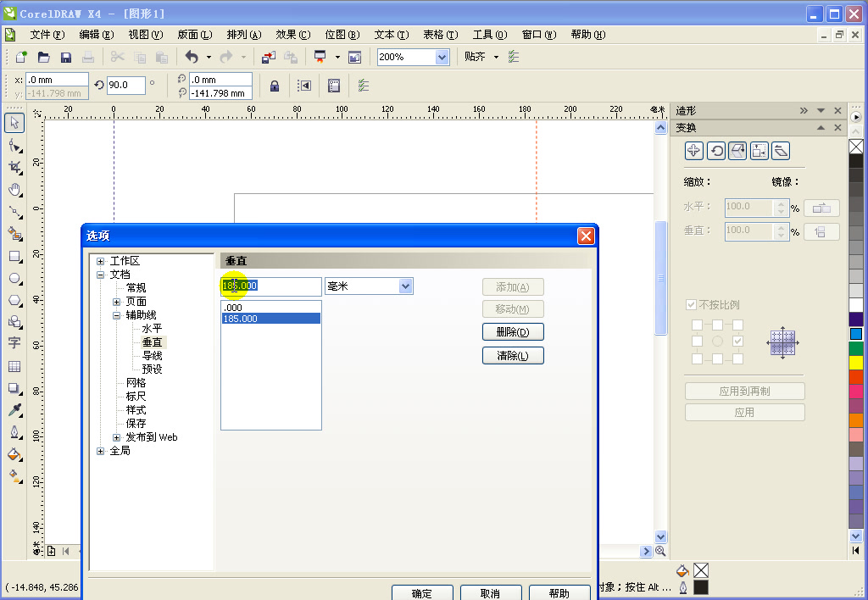Expand the 发布到 Web tree node
The image size is (868, 600).
(x=116, y=437)
